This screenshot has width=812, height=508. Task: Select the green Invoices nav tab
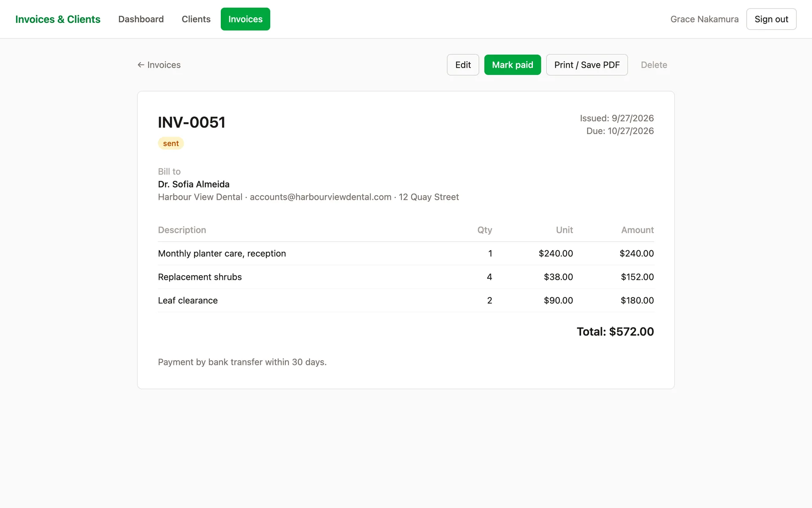245,19
